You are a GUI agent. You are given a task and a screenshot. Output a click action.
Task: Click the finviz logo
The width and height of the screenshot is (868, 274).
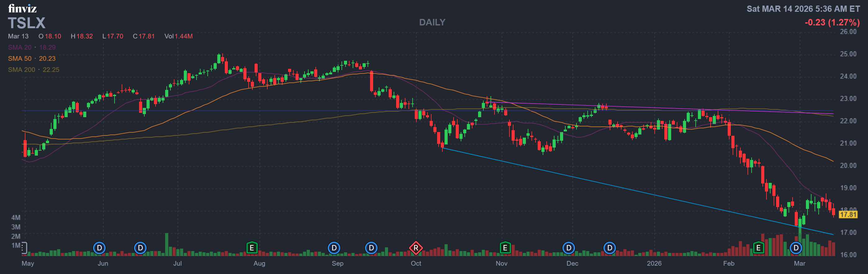click(22, 8)
